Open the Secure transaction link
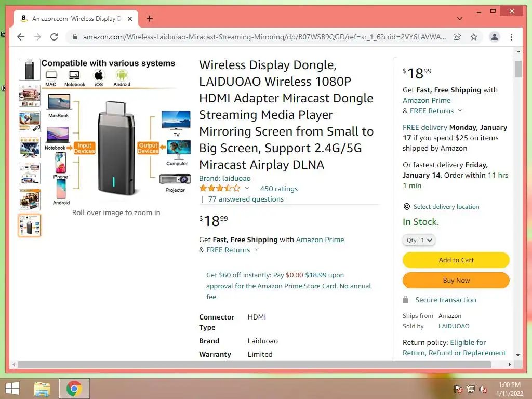The image size is (532, 399). tap(445, 300)
